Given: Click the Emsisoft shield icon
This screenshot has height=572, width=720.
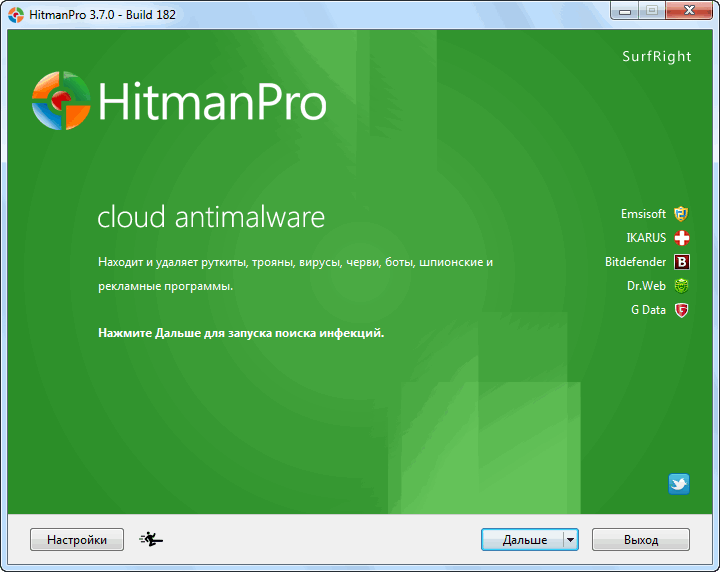Looking at the screenshot, I should coord(681,214).
